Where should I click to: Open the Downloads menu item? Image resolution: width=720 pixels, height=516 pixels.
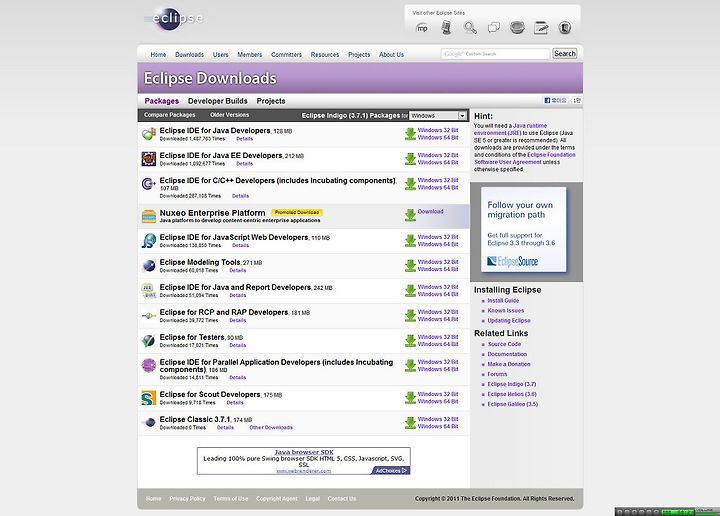[189, 55]
